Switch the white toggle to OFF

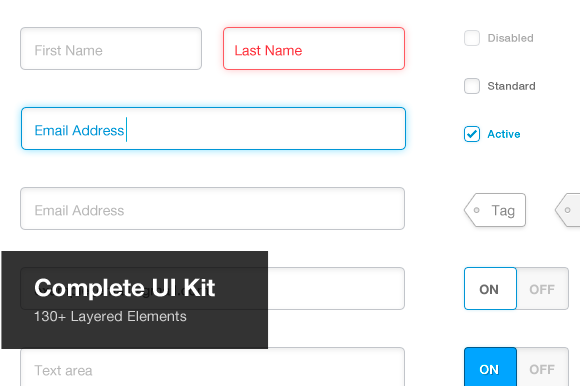click(542, 289)
